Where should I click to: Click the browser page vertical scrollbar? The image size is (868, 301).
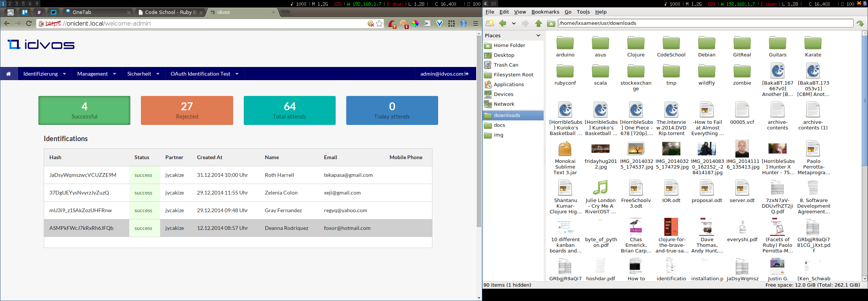click(479, 132)
